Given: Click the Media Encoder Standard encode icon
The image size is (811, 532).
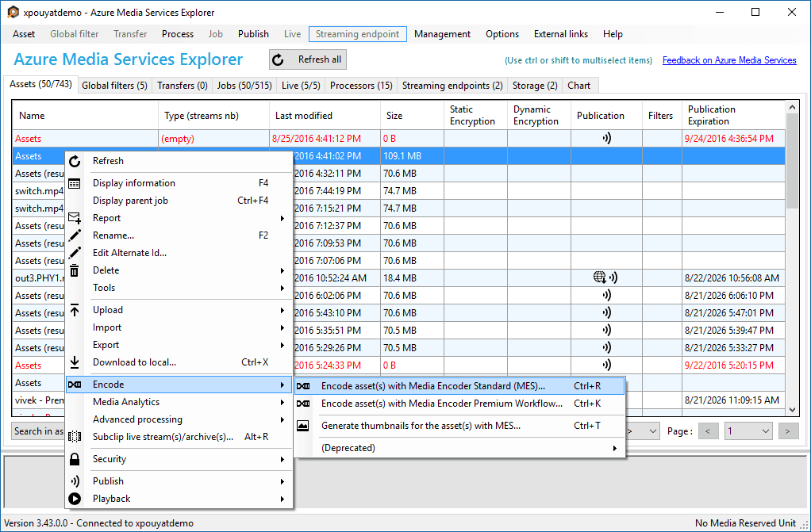Looking at the screenshot, I should point(303,386).
